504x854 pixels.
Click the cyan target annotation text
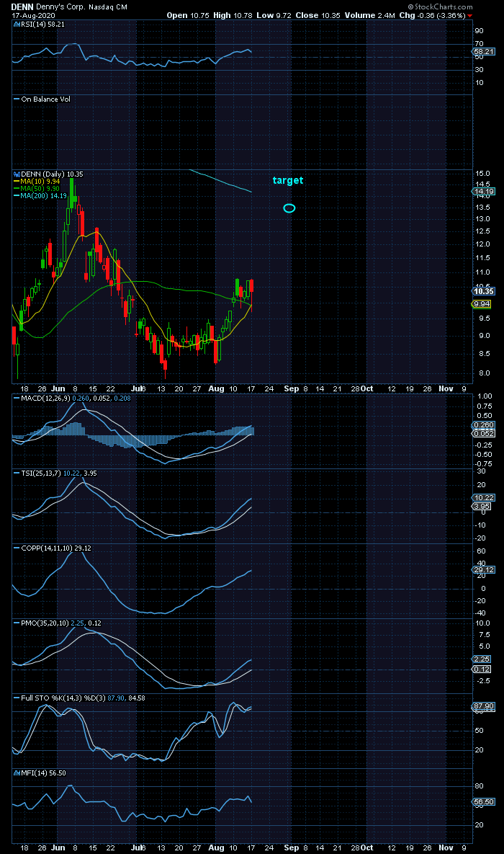[x=288, y=180]
